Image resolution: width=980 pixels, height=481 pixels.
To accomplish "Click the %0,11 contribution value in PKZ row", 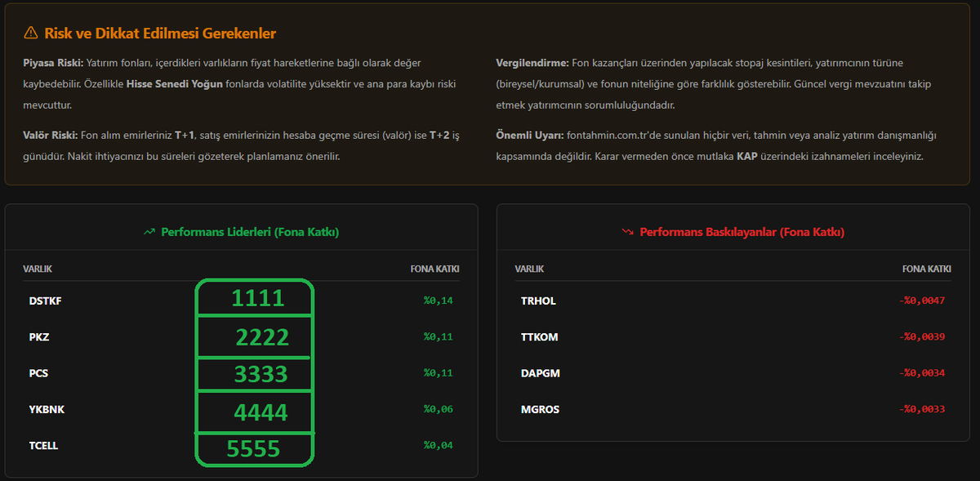I will (x=438, y=336).
